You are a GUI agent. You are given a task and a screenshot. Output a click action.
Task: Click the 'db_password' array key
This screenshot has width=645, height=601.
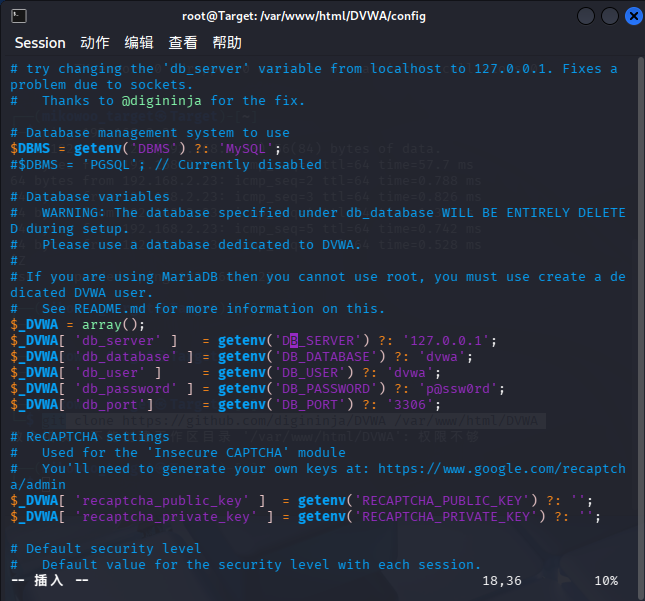126,389
